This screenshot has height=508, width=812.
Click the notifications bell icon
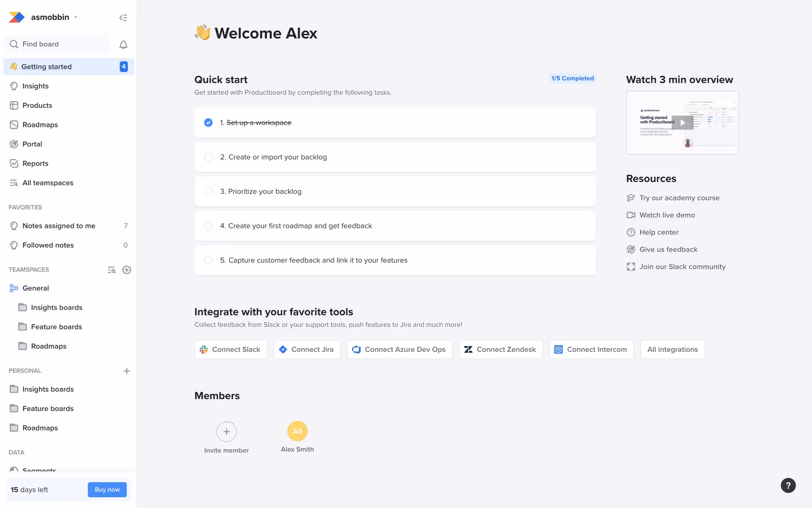[x=123, y=44]
